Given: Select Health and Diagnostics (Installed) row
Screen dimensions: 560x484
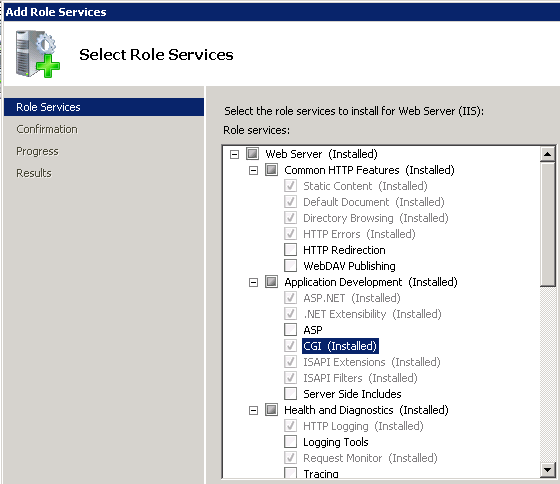Looking at the screenshot, I should click(x=366, y=410).
